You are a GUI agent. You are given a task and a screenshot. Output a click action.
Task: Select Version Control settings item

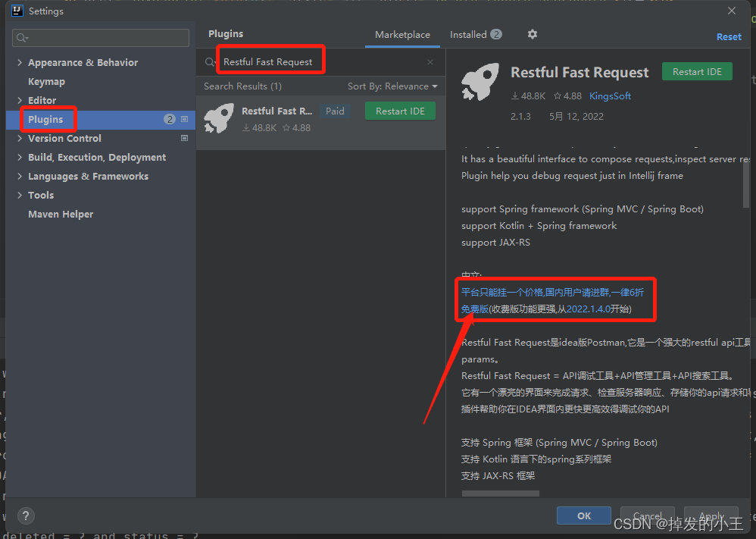(64, 138)
